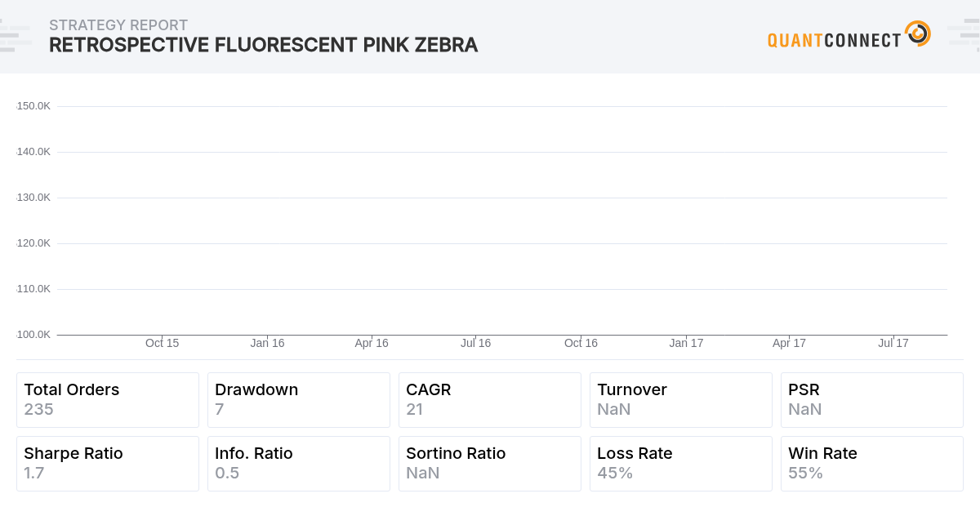
Task: Click the Turnover stat card
Action: 681,400
